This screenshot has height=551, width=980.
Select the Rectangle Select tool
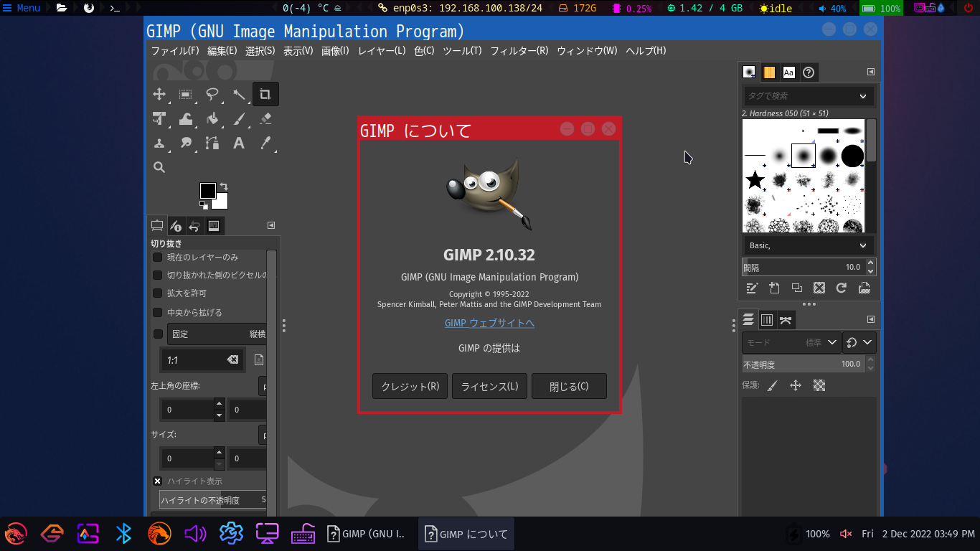[x=186, y=94]
